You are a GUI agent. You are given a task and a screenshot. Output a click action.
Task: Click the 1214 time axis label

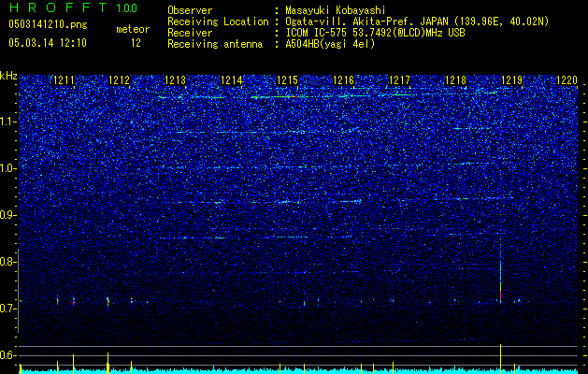click(x=232, y=80)
